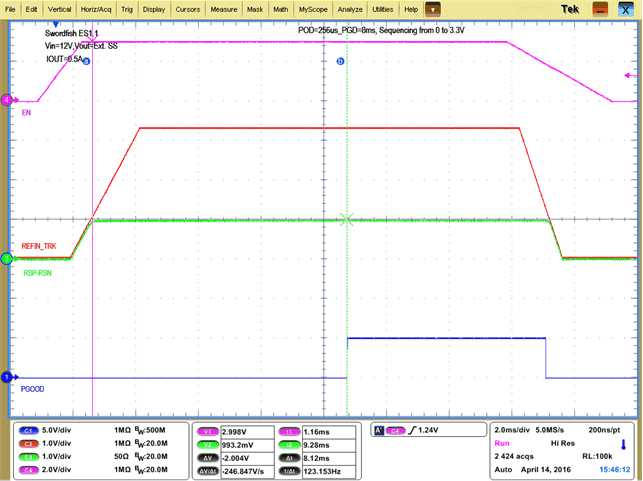
Task: Click the Hi Res acquisition mode text
Action: 563,443
